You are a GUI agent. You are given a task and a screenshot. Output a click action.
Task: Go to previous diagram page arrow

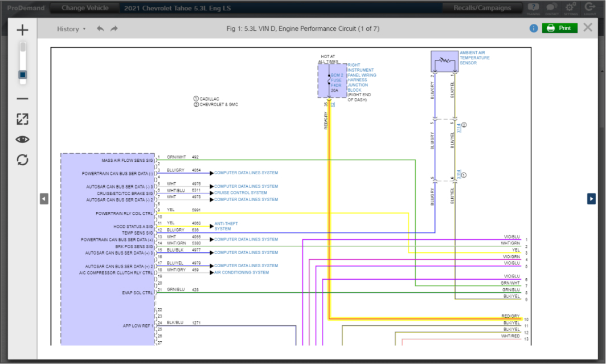tap(44, 198)
